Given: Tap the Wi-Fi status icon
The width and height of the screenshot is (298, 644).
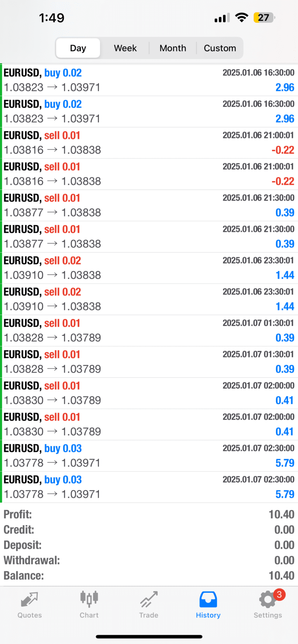Looking at the screenshot, I should pyautogui.click(x=242, y=17).
